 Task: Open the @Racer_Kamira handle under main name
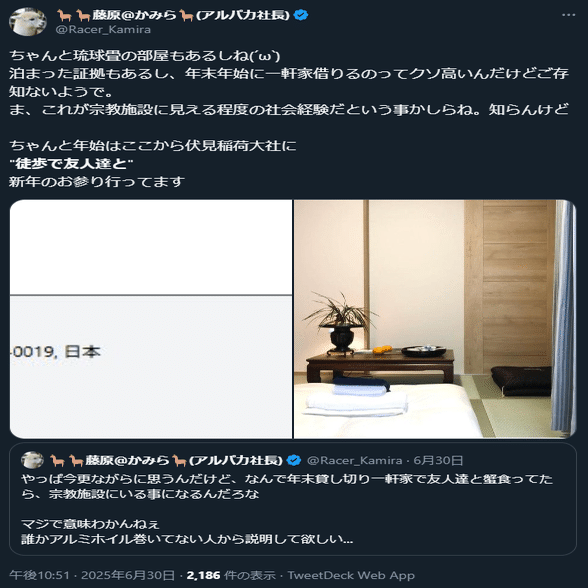[103, 29]
